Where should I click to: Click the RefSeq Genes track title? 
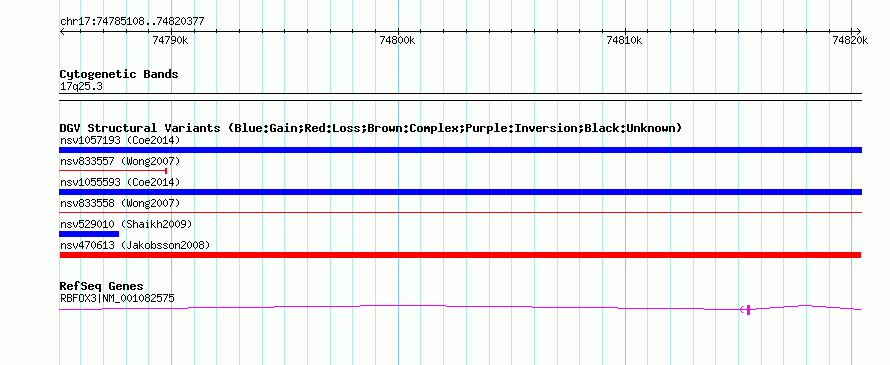point(102,286)
